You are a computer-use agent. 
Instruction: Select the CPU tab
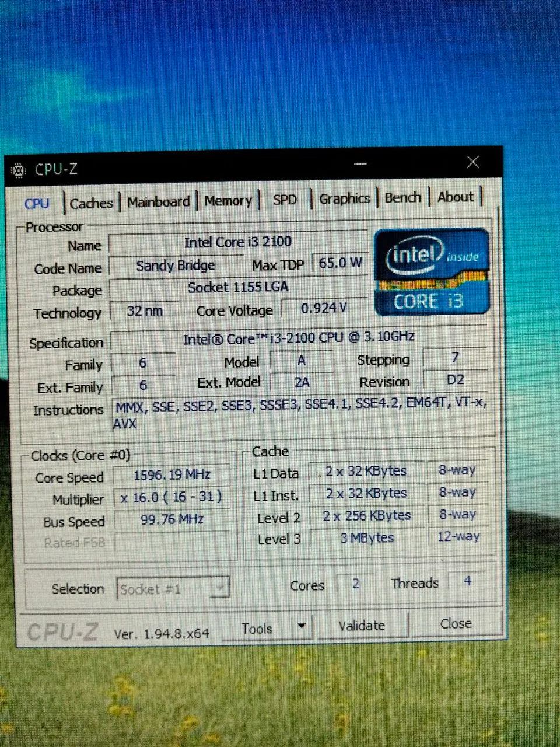(x=36, y=204)
